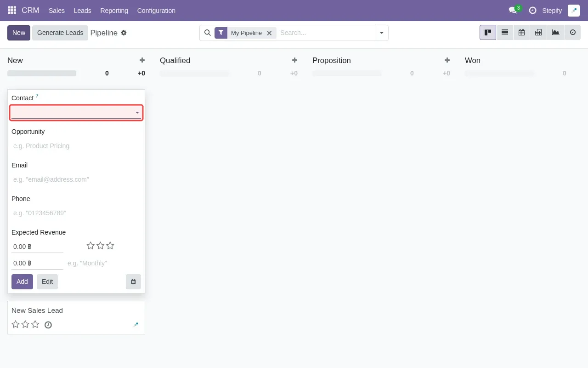Open the activities clock menu
This screenshot has height=368, width=588.
click(533, 10)
